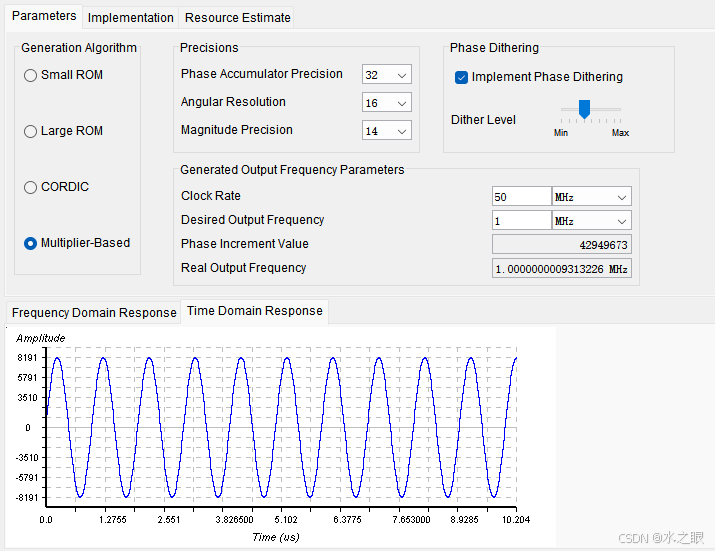The height and width of the screenshot is (551, 715).
Task: Click the Dither Level label
Action: tap(483, 120)
